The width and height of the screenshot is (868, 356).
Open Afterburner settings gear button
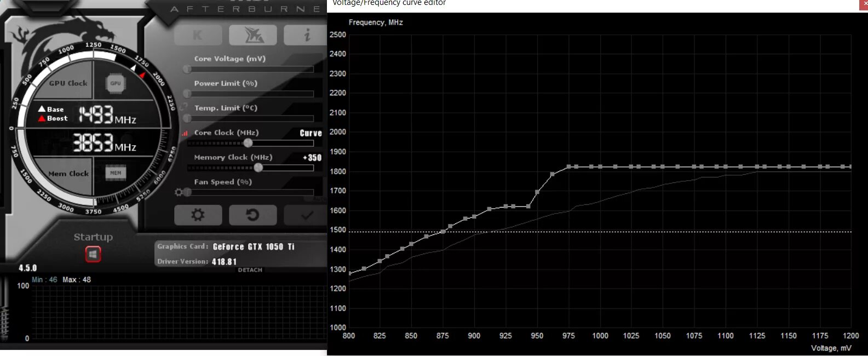tap(198, 215)
